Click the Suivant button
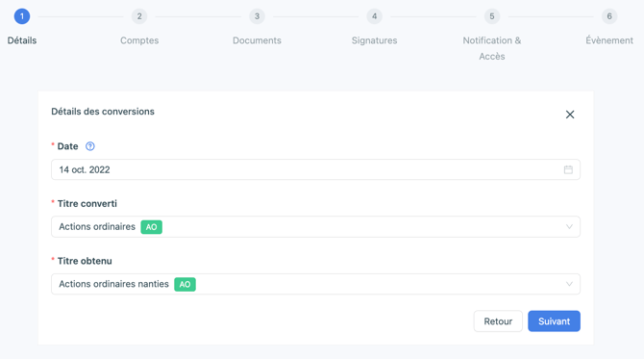 pyautogui.click(x=554, y=321)
